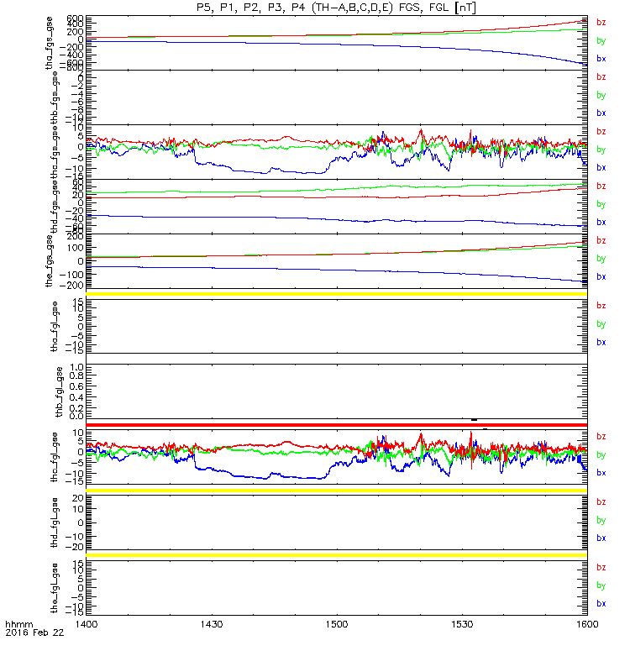
Task: Click the yellow bar below the thd_fgl_gse panel
Action: (x=337, y=555)
